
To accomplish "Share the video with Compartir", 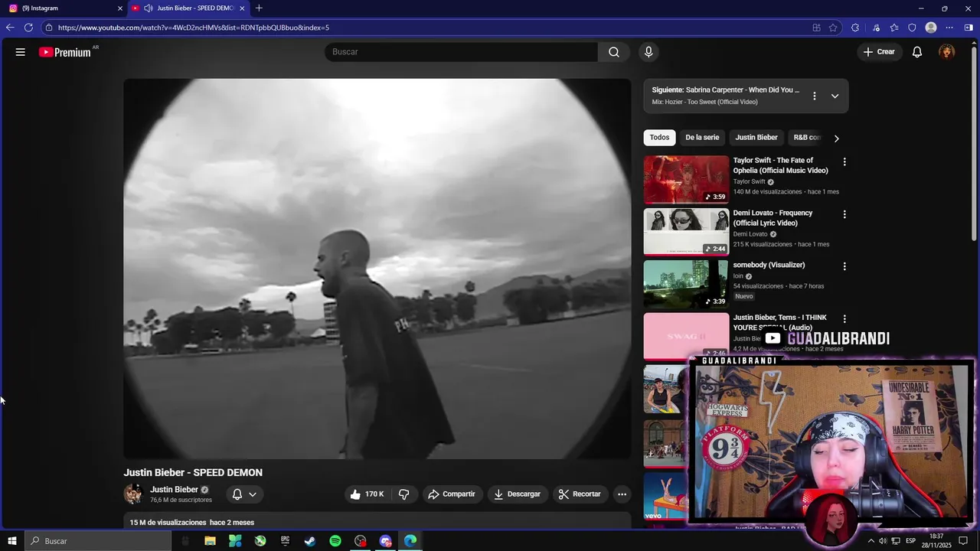I will (452, 494).
